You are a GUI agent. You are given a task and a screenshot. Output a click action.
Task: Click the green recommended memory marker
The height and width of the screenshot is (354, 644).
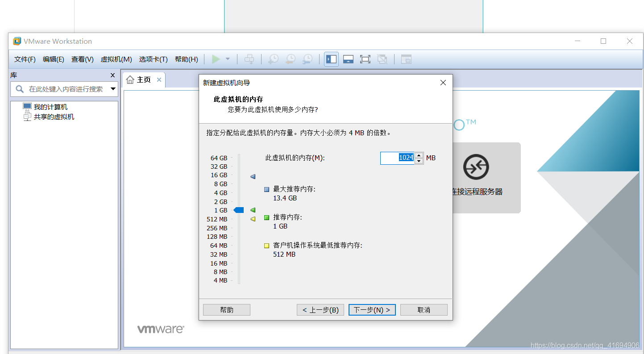(253, 210)
